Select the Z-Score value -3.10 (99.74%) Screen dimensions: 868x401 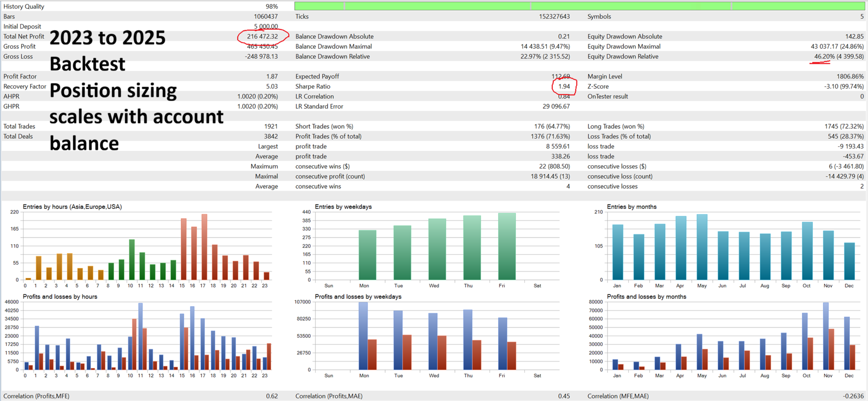tap(844, 86)
